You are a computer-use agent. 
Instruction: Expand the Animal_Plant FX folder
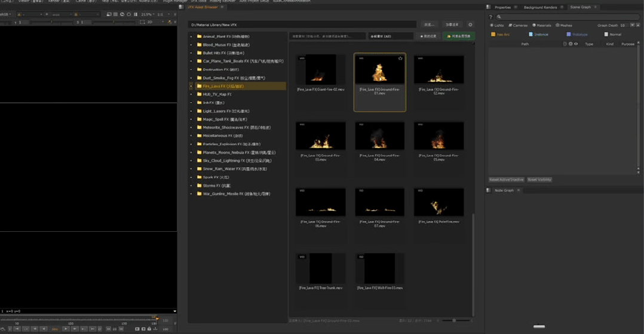[x=191, y=36]
